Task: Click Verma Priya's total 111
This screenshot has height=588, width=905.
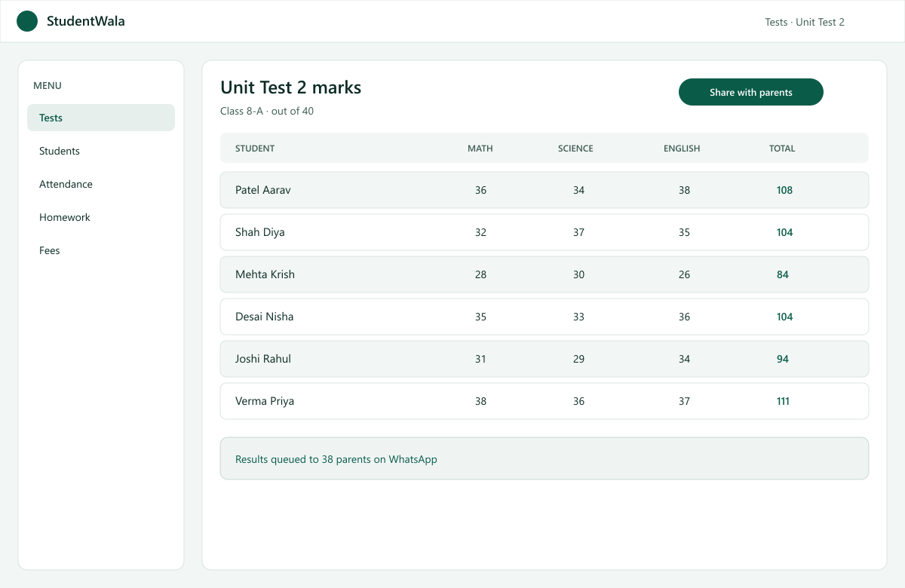Action: pyautogui.click(x=784, y=401)
